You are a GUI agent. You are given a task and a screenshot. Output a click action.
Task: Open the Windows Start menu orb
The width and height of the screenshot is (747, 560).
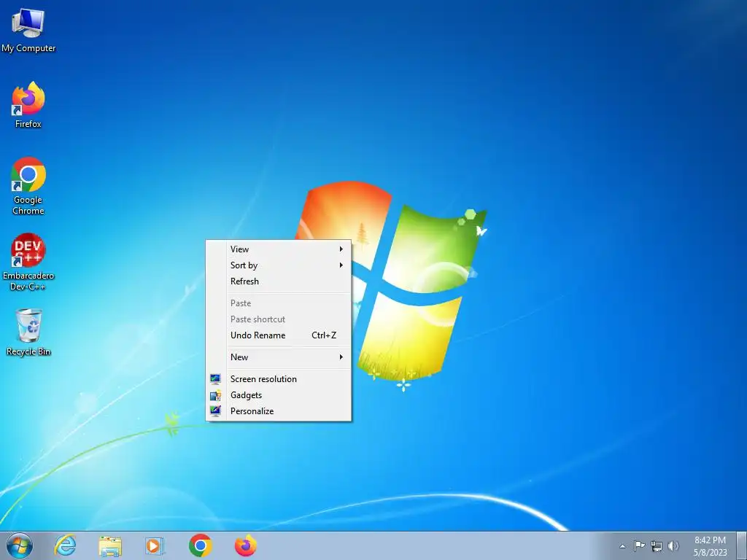click(20, 545)
